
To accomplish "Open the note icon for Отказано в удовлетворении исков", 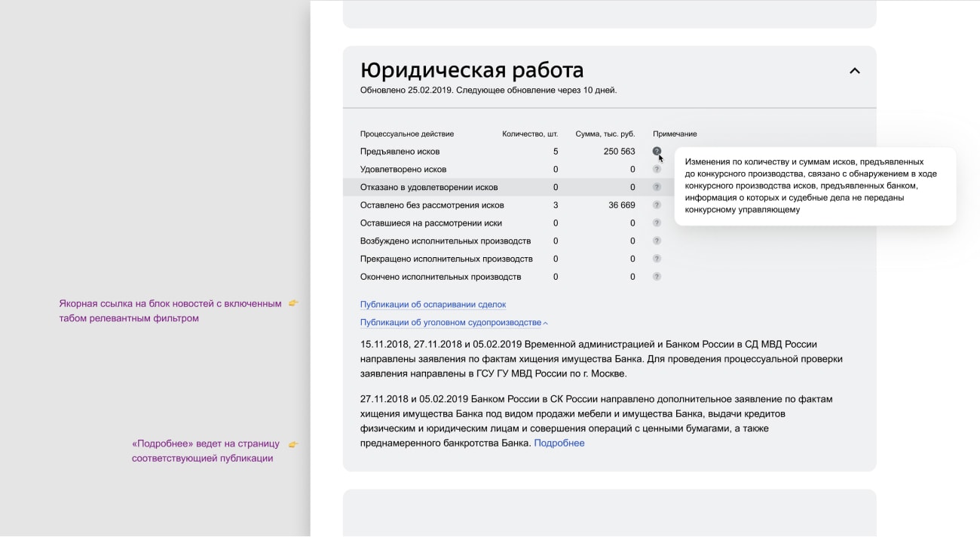I will coord(657,187).
